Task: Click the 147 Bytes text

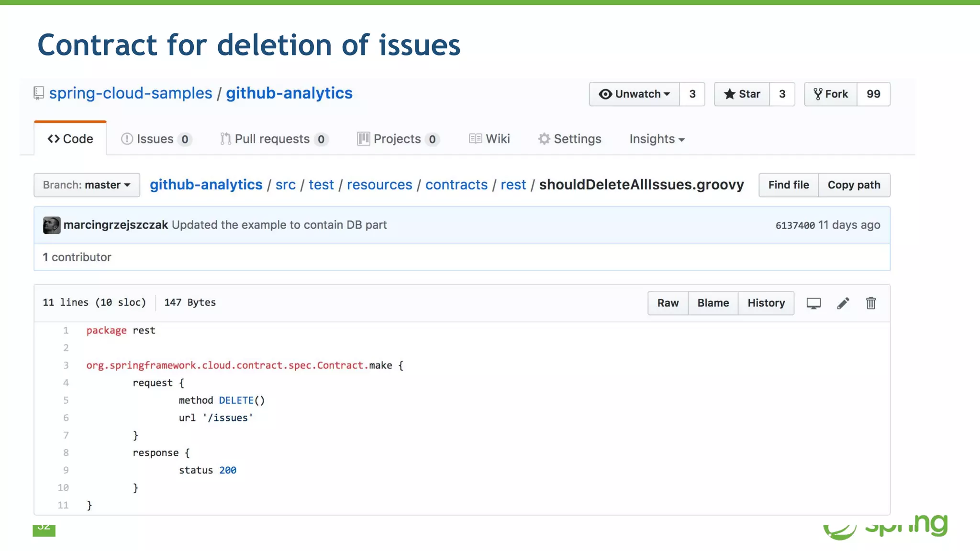Action: (x=190, y=303)
